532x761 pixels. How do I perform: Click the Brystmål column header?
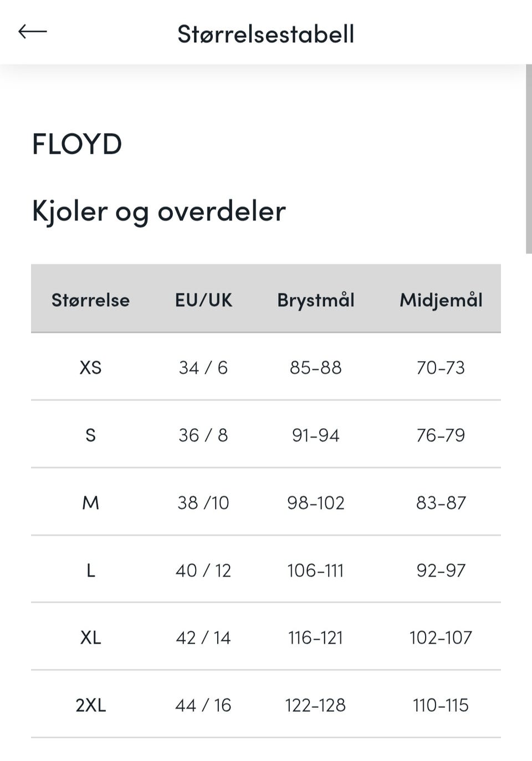tap(316, 300)
